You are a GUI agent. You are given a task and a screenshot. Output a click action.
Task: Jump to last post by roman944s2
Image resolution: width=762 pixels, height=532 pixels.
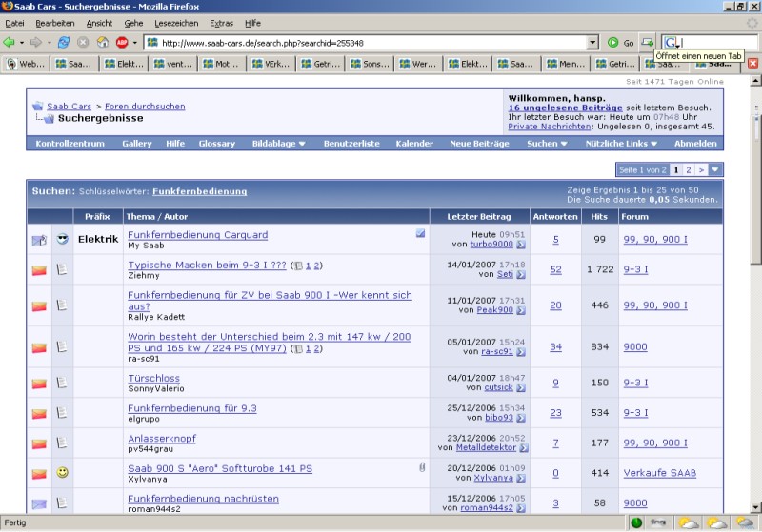[521, 508]
